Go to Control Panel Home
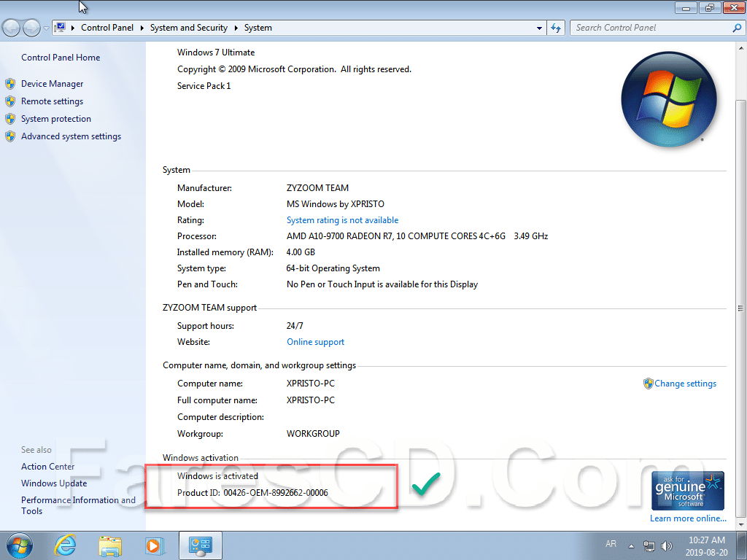This screenshot has height=560, width=747. point(61,58)
